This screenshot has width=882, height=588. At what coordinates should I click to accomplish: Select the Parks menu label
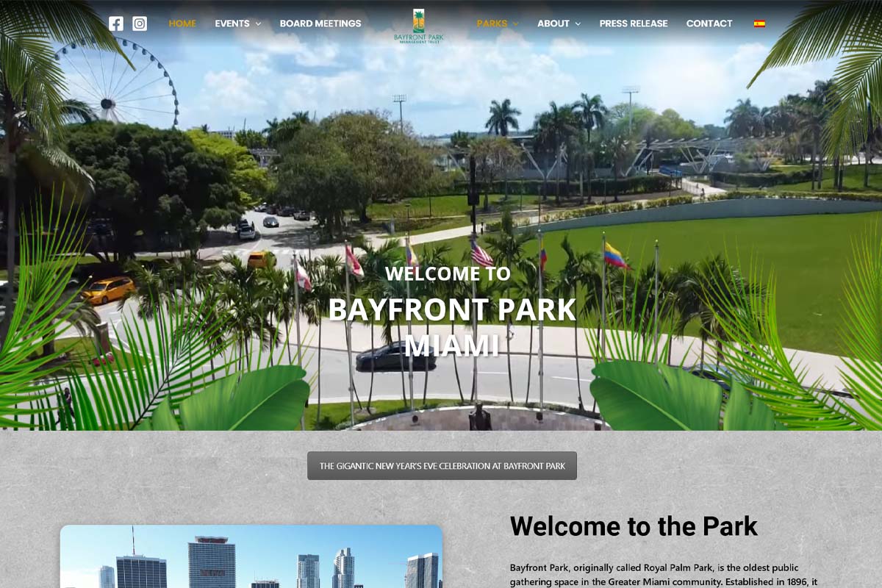click(492, 24)
